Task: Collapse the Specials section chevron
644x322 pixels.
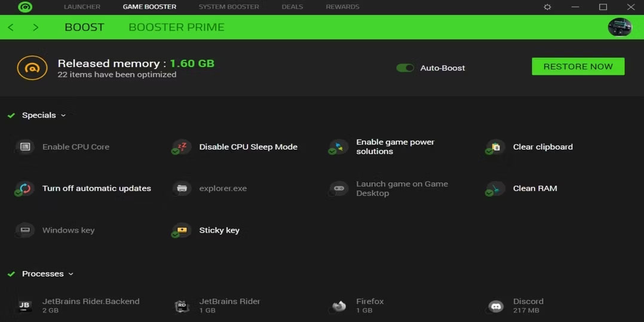Action: click(63, 115)
